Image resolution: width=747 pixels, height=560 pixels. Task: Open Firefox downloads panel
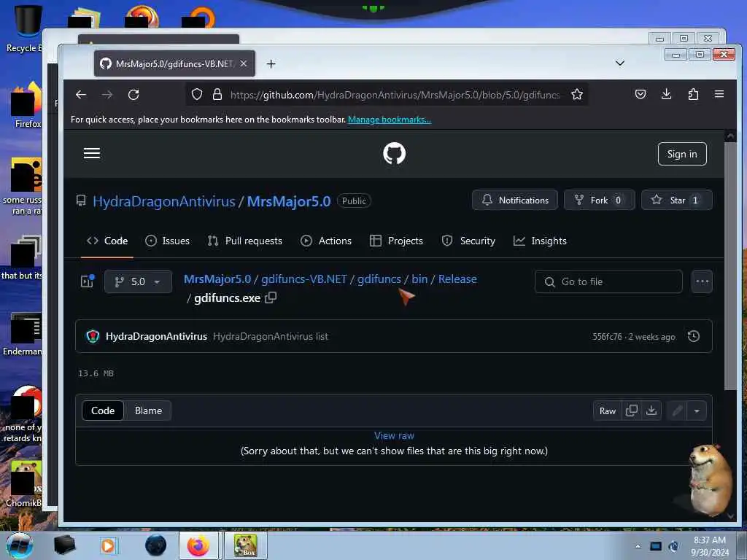[667, 94]
